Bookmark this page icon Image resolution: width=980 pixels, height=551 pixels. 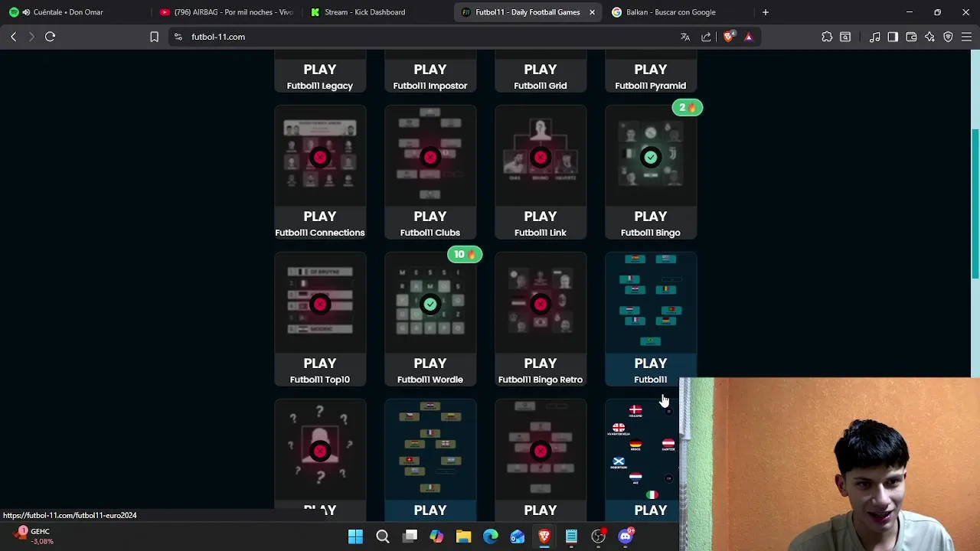[x=154, y=37]
